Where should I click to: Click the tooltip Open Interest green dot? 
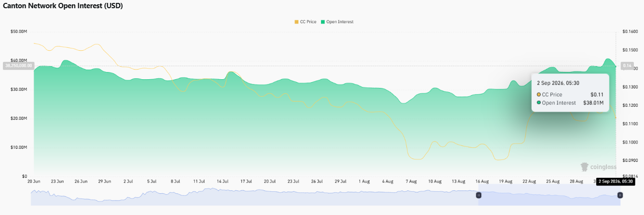point(539,102)
